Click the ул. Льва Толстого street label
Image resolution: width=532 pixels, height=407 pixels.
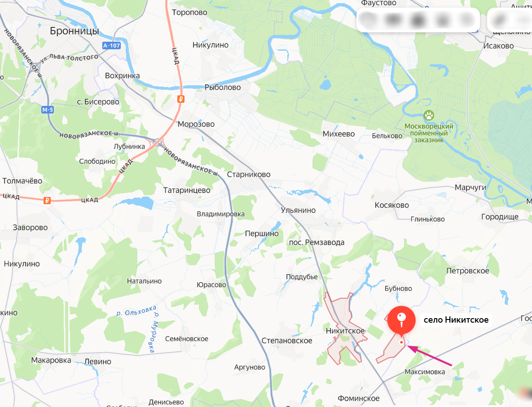click(69, 57)
